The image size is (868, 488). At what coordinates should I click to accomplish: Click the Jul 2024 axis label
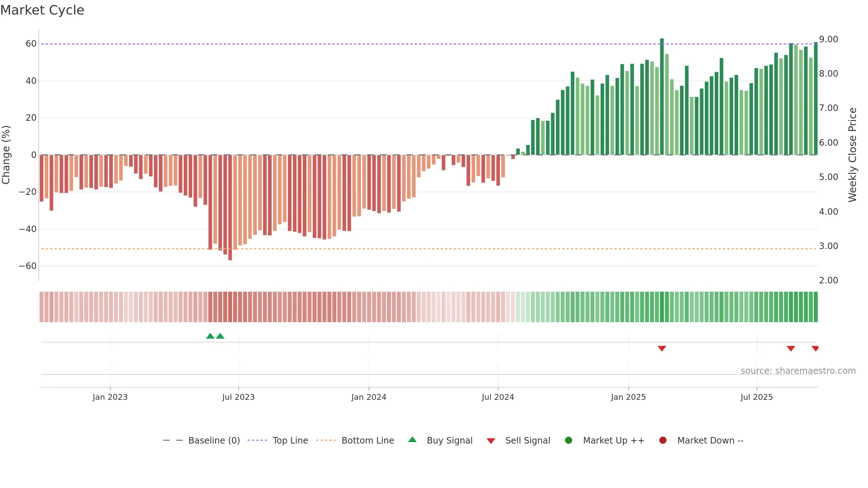[x=498, y=397]
